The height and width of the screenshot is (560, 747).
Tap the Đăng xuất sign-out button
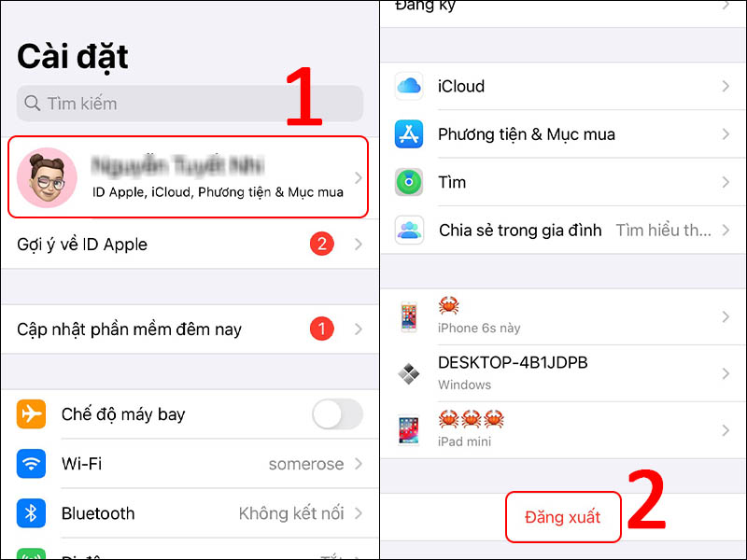[x=563, y=517]
